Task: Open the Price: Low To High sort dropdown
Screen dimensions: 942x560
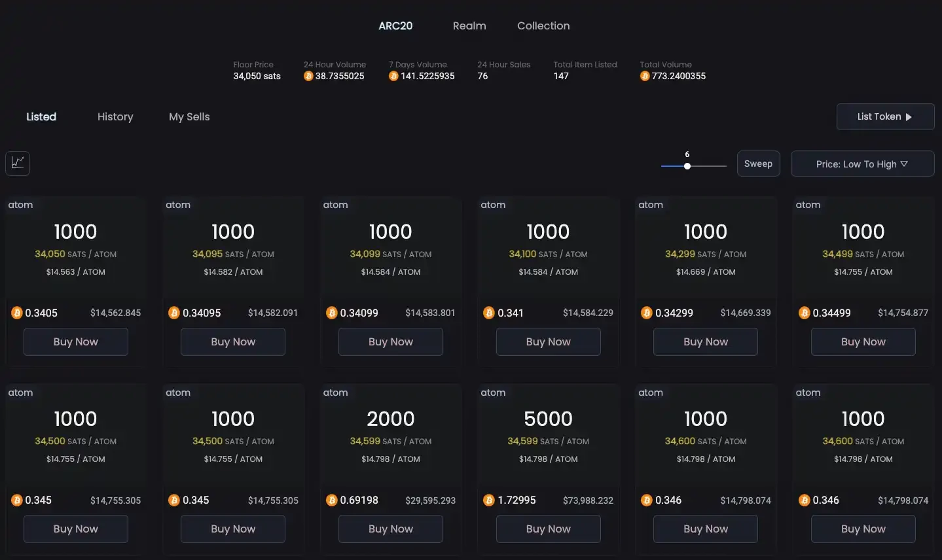Action: point(861,164)
